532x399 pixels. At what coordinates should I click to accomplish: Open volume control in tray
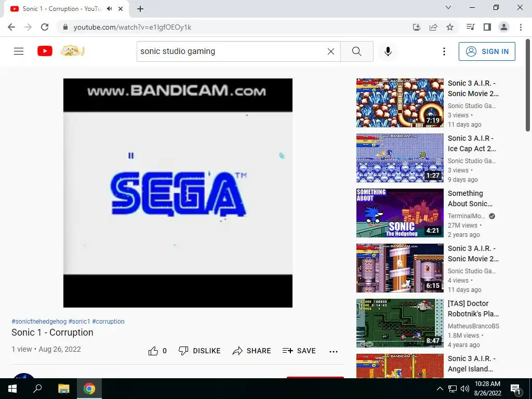465,389
